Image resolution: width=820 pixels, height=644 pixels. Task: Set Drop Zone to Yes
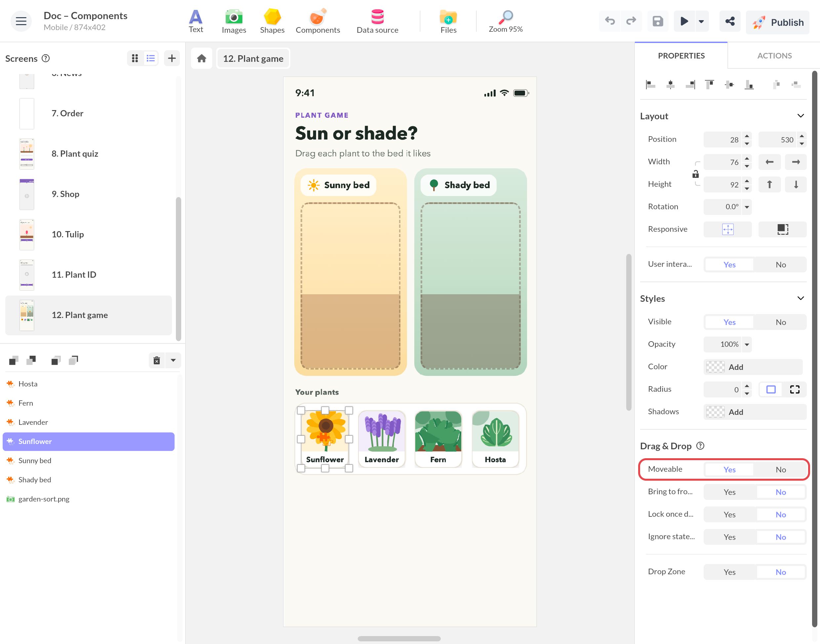(729, 572)
